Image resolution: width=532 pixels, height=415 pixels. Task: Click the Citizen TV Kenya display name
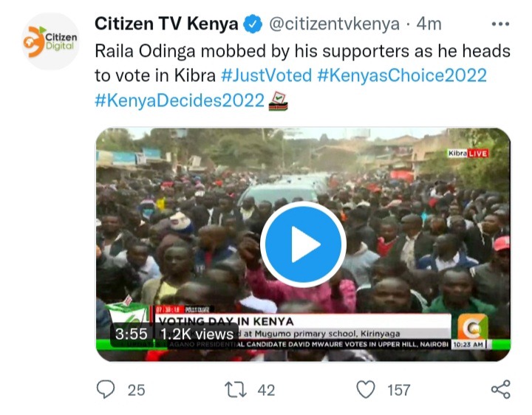(166, 24)
